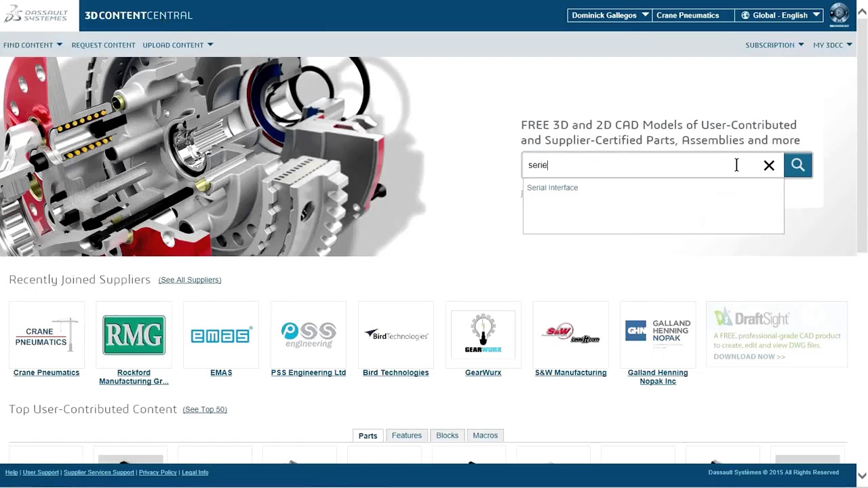Open the Legal Info footer link

click(x=195, y=472)
